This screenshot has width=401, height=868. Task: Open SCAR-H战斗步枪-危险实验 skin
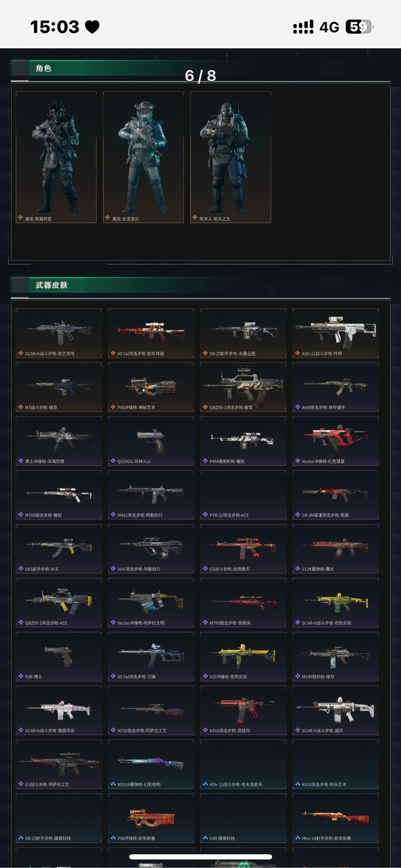(336, 603)
